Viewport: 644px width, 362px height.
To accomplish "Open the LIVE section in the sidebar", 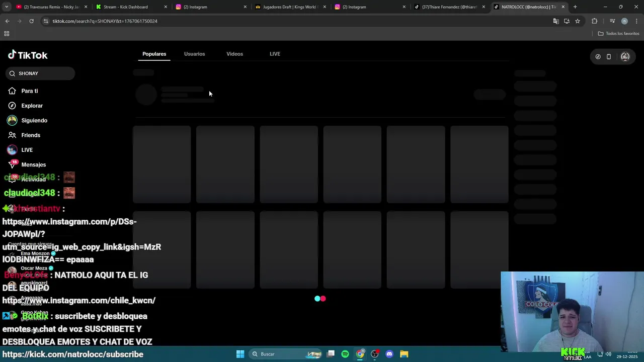I will (x=27, y=150).
